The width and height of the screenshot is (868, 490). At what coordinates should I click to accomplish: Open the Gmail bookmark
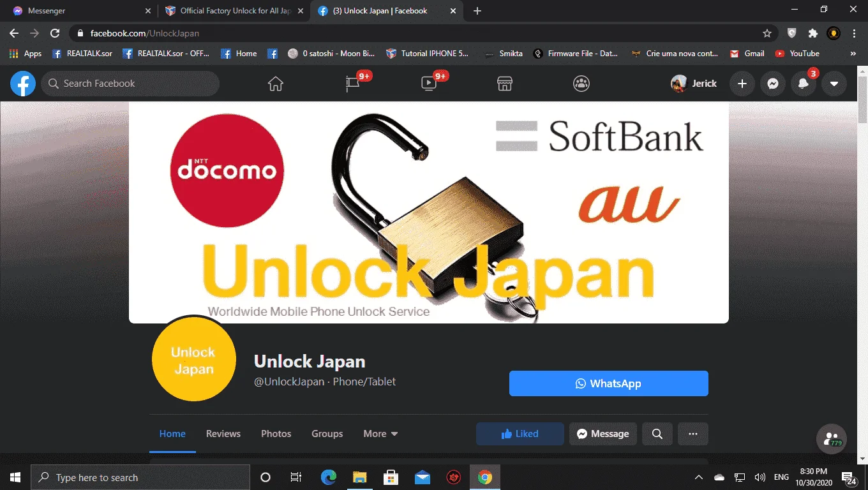pos(747,54)
